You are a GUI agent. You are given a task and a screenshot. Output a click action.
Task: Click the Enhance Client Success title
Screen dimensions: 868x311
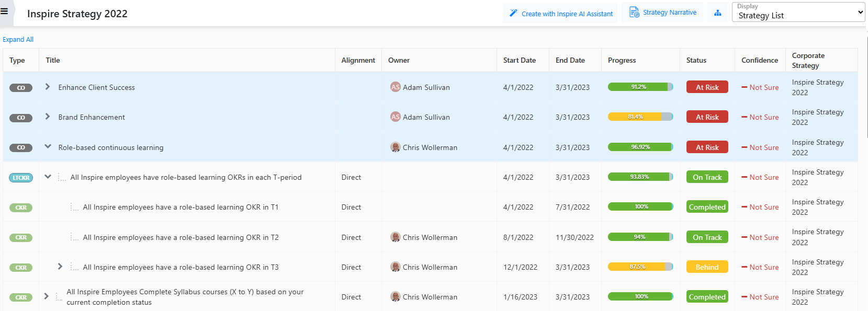(97, 88)
